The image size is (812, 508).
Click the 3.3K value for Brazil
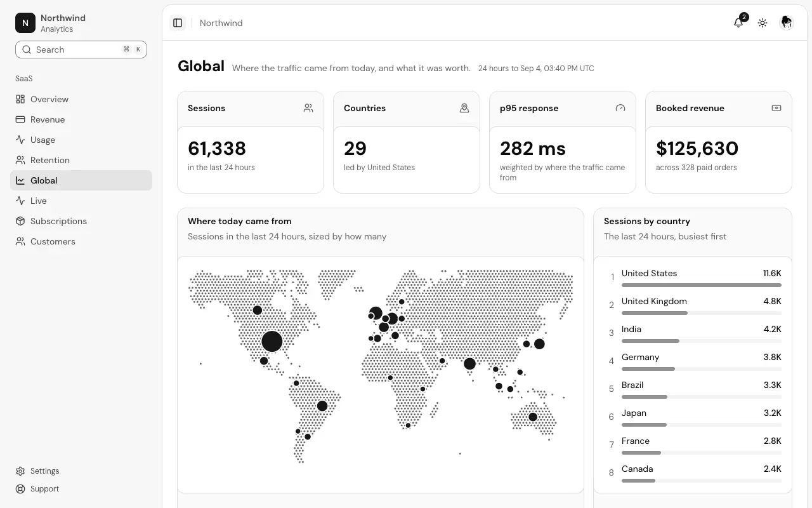pos(772,385)
